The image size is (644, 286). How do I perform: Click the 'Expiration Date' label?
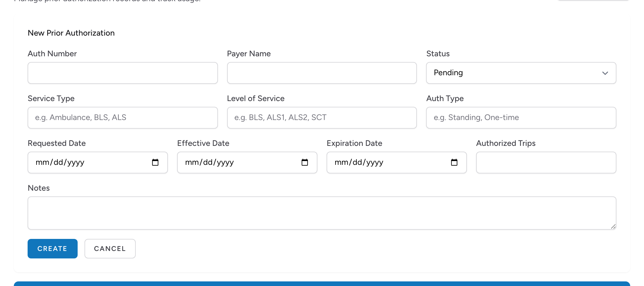click(x=354, y=143)
